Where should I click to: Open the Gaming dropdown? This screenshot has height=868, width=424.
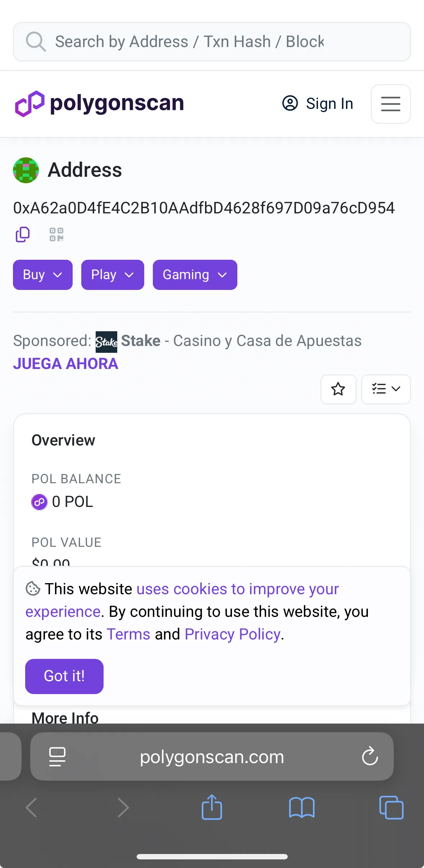pyautogui.click(x=195, y=275)
